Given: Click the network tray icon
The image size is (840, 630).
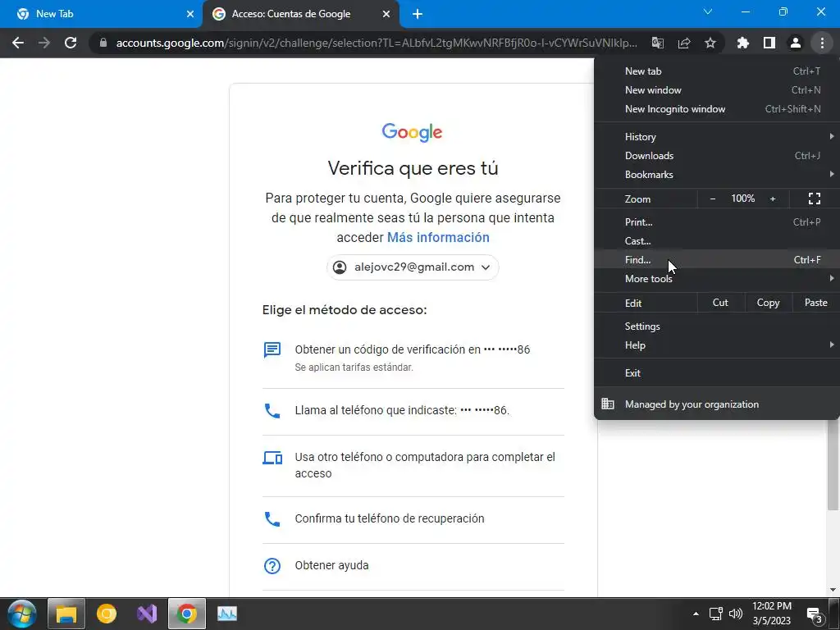Looking at the screenshot, I should [715, 614].
